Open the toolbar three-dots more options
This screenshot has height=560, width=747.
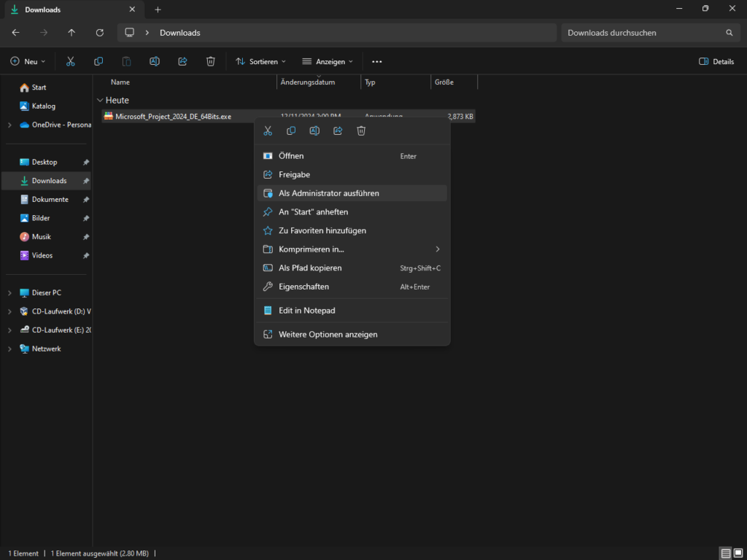tap(377, 62)
